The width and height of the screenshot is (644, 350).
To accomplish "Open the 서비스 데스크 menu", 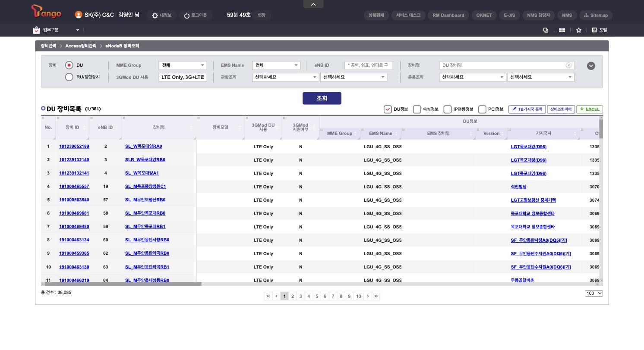I will click(408, 15).
